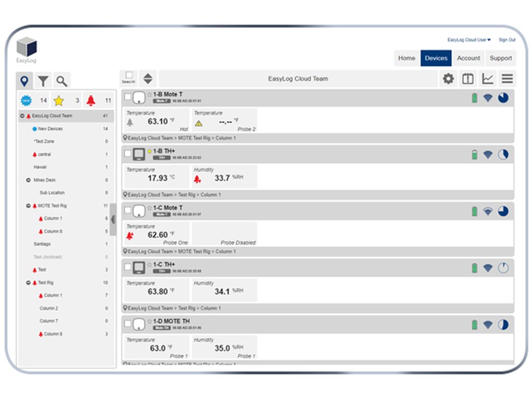Open the device alert panel icon

pyautogui.click(x=468, y=79)
